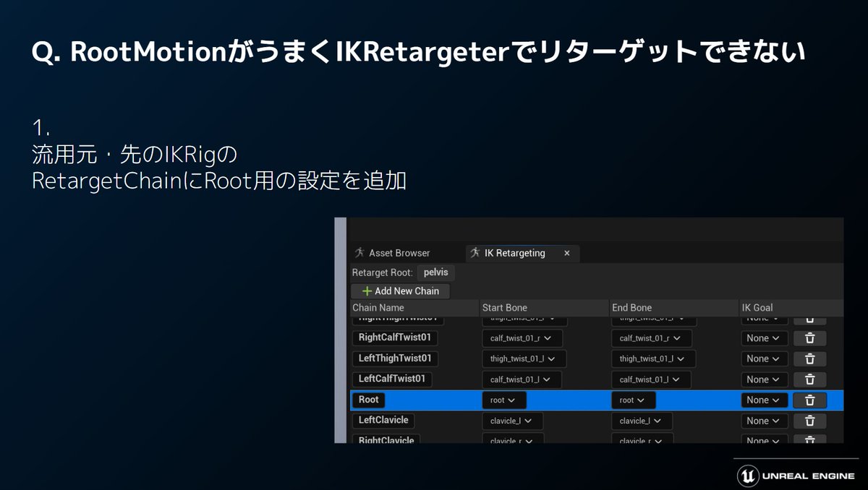The image size is (868, 490).
Task: Open IK Goal dropdown for RightCalfTwist01
Action: [x=765, y=338]
